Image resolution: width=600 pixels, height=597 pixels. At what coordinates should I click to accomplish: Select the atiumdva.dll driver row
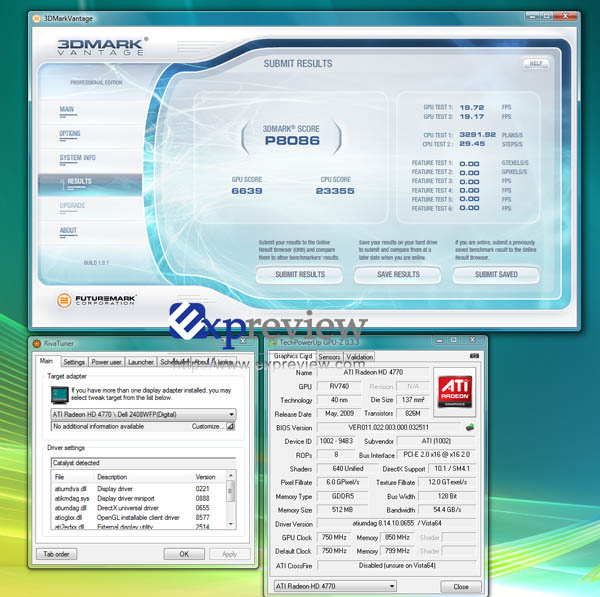[139, 489]
